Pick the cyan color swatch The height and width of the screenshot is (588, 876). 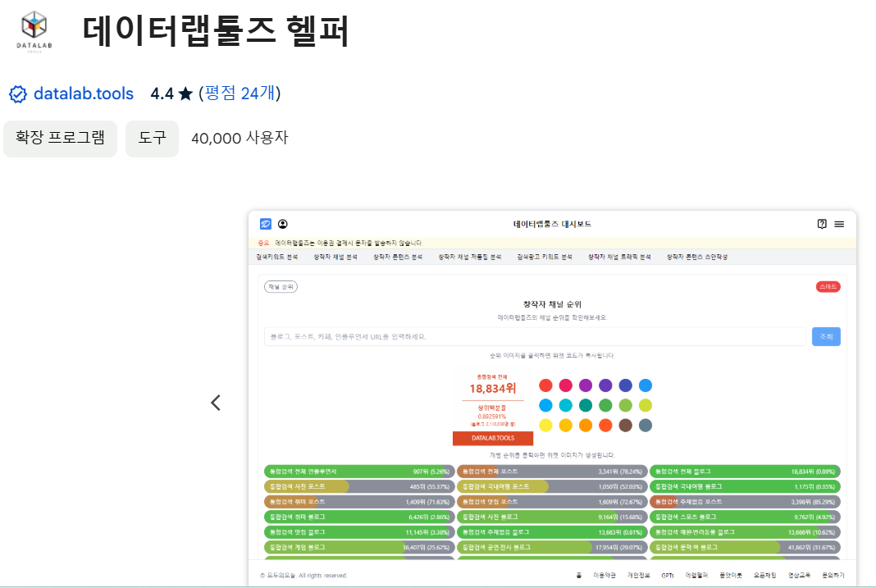coord(565,405)
